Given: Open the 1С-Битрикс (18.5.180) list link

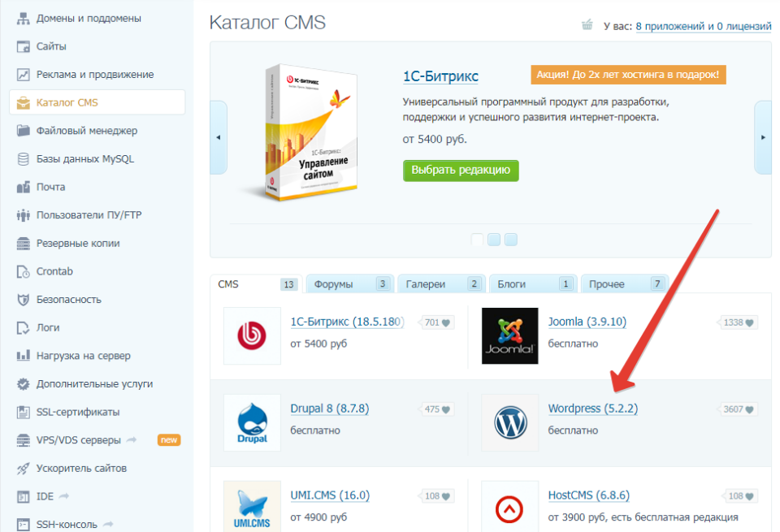Looking at the screenshot, I should 347,322.
